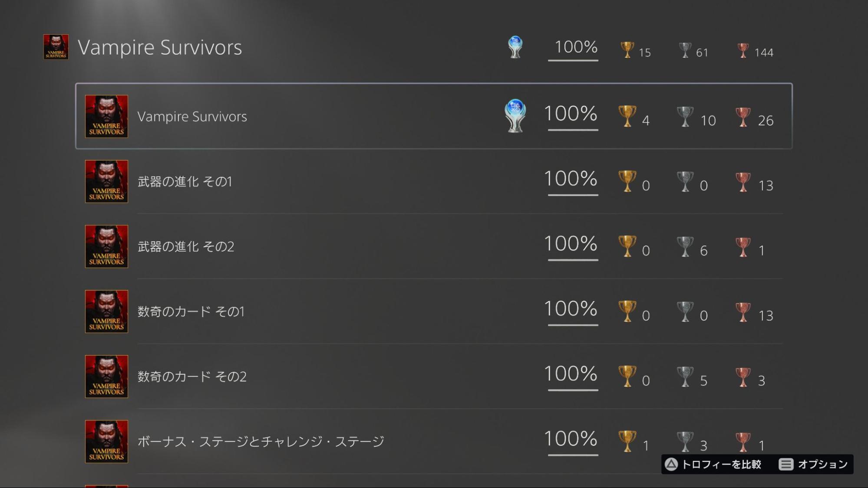
Task: Click the platinum trophy in the selected row
Action: (515, 116)
